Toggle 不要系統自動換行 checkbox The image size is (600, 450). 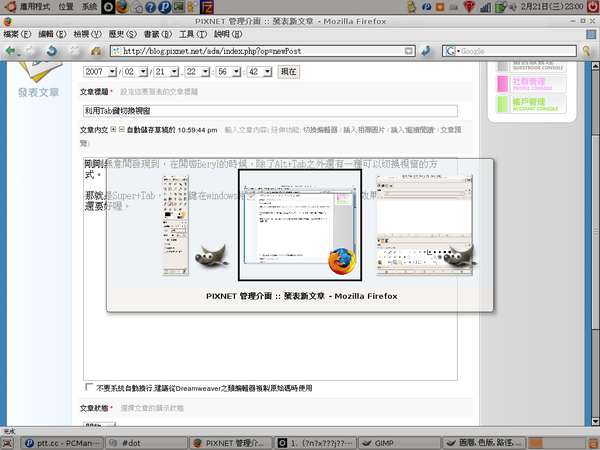click(89, 387)
